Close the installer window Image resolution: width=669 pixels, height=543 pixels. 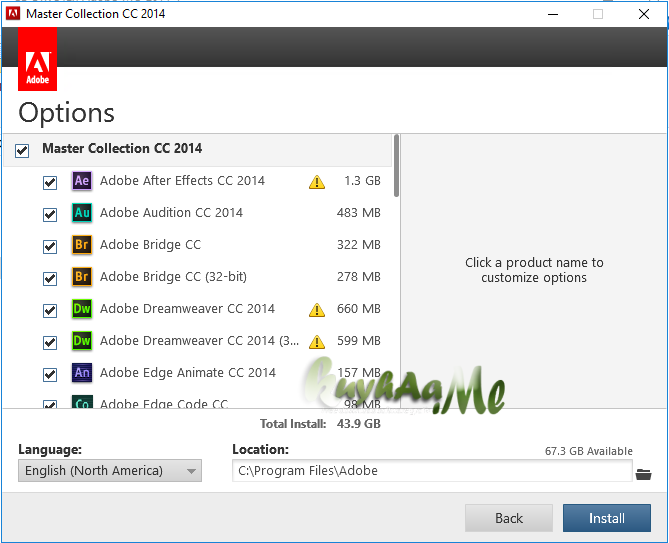pyautogui.click(x=644, y=14)
